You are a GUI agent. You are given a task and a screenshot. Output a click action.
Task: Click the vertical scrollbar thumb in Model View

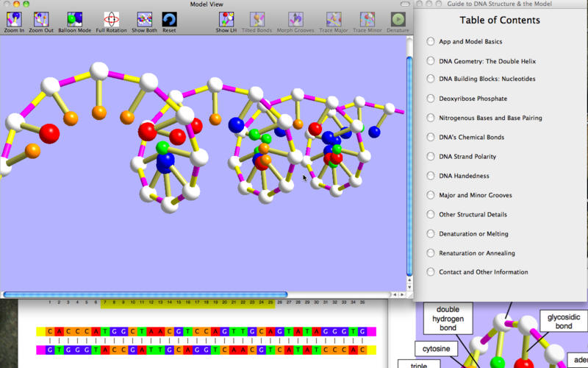(x=409, y=166)
